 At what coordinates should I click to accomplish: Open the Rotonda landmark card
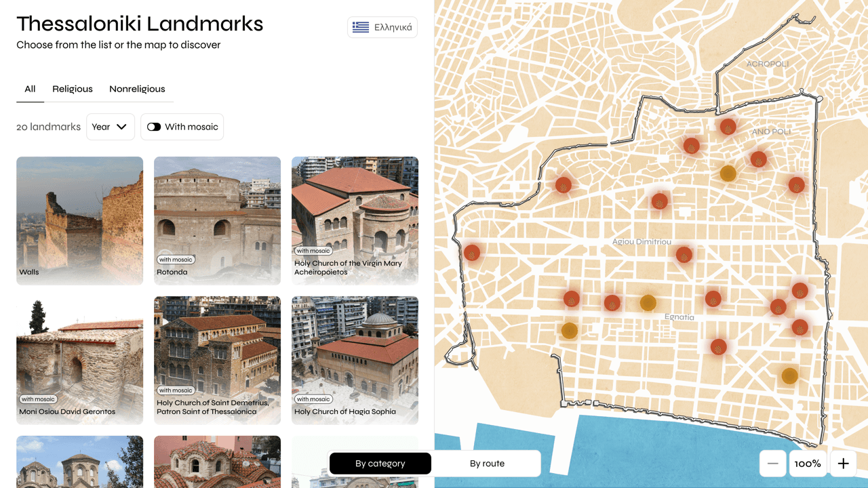217,221
